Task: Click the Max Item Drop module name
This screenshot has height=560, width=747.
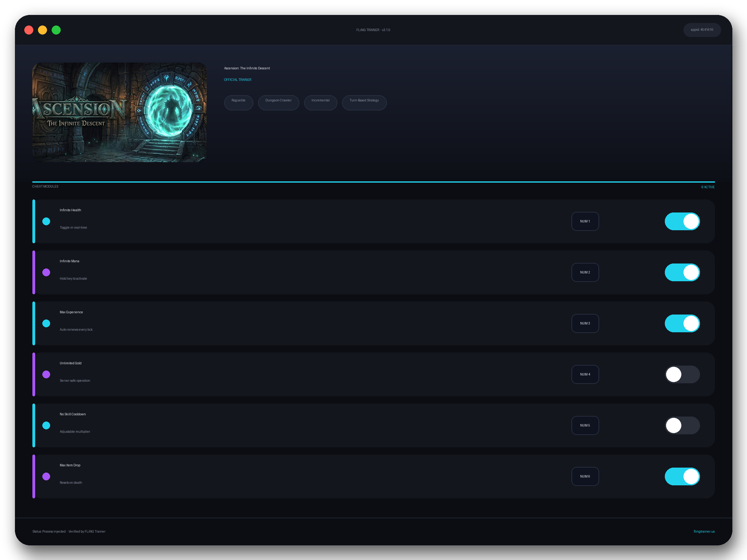Action: tap(70, 465)
